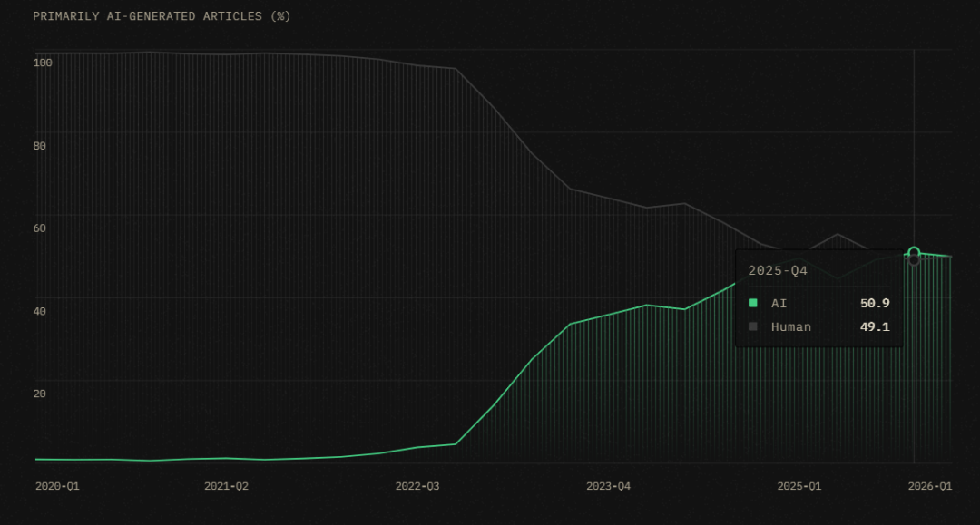The width and height of the screenshot is (980, 525).
Task: Click the 100 y-axis label
Action: pyautogui.click(x=43, y=63)
